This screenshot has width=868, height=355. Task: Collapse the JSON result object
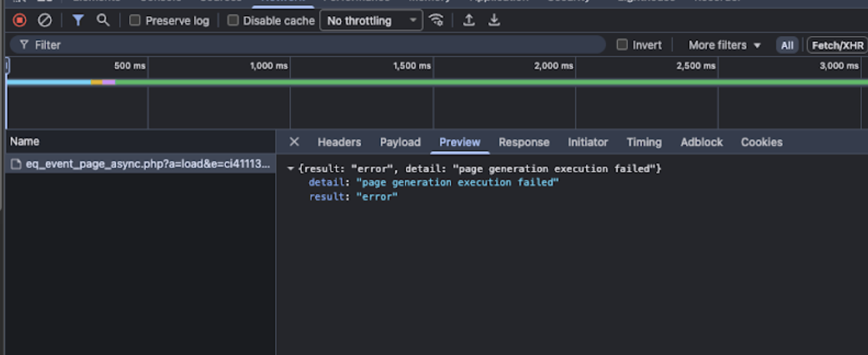pyautogui.click(x=291, y=169)
